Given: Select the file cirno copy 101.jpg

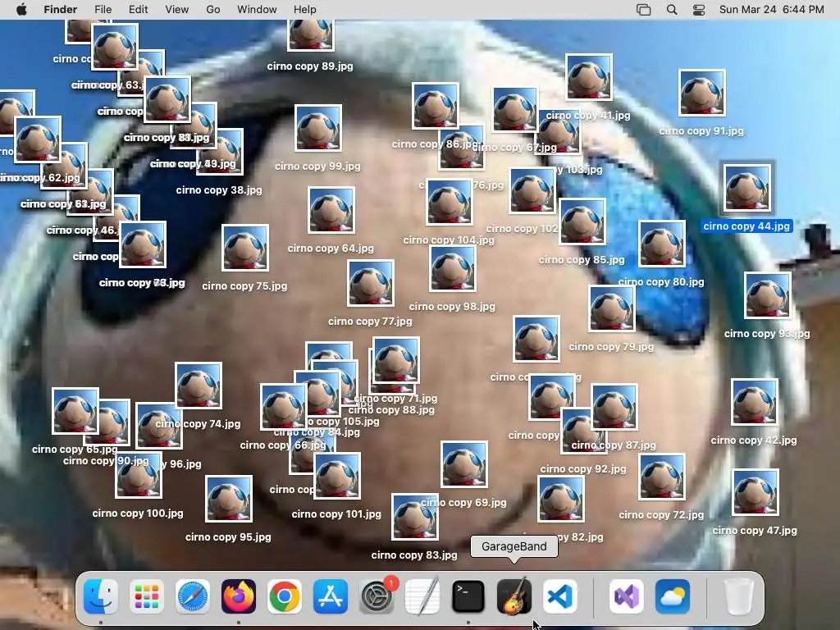Looking at the screenshot, I should (337, 476).
